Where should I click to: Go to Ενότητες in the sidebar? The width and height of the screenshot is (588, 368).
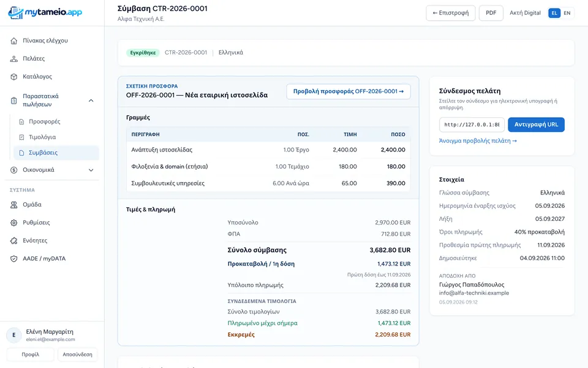coord(52,240)
